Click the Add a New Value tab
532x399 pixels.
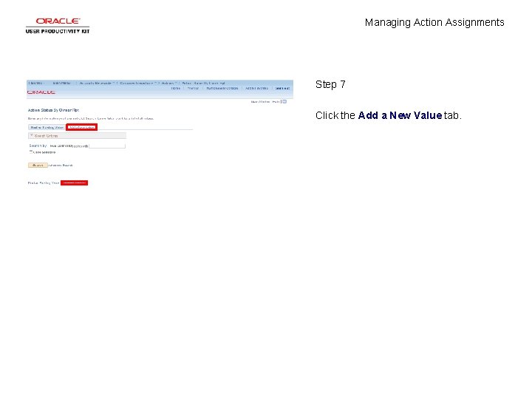[82, 127]
